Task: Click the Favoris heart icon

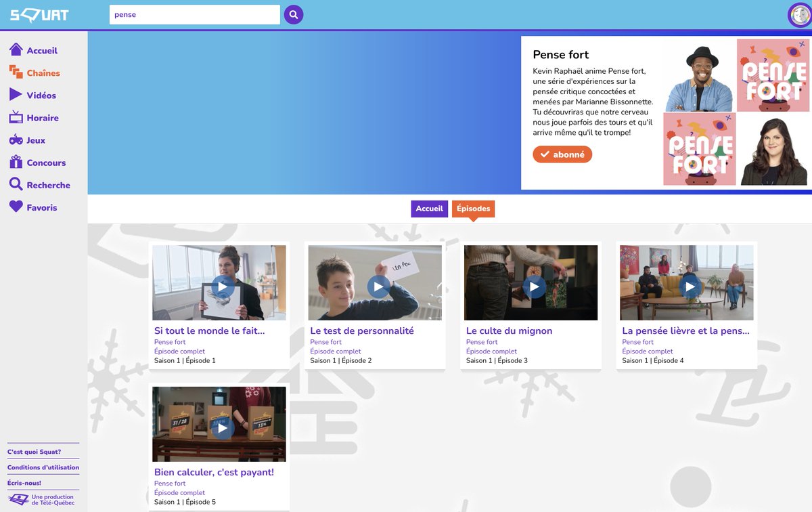Action: coord(16,207)
